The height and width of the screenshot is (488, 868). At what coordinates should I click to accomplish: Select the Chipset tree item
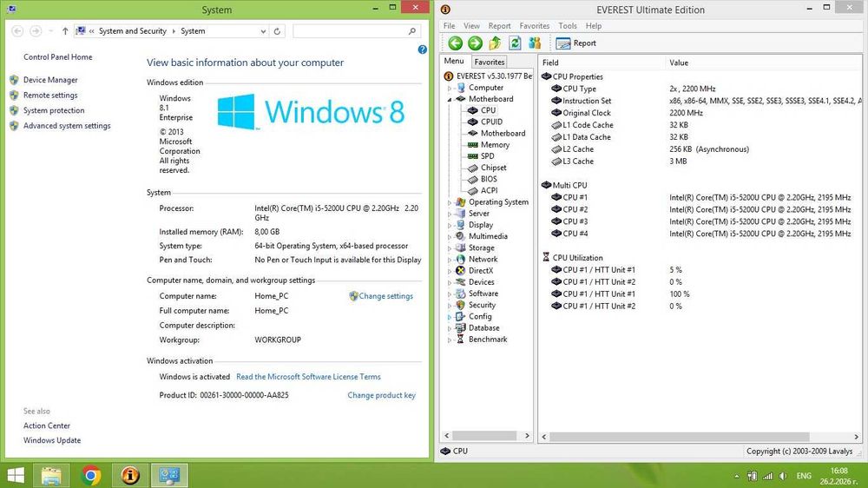493,168
